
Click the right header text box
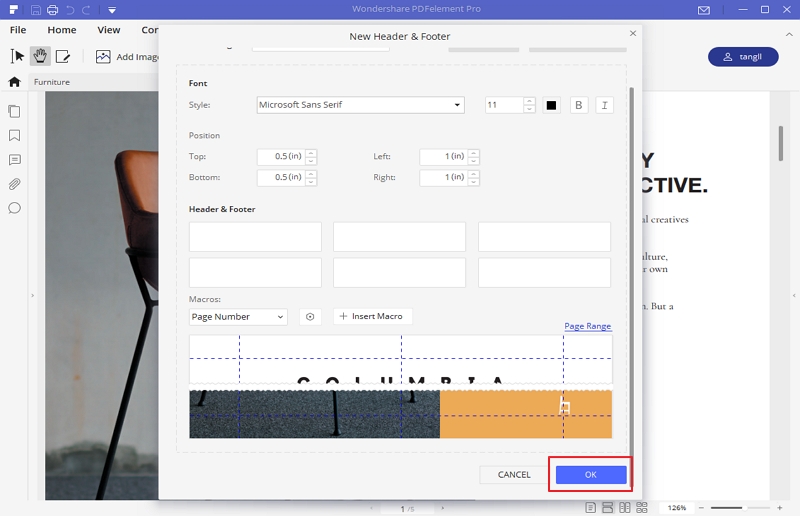pos(544,236)
